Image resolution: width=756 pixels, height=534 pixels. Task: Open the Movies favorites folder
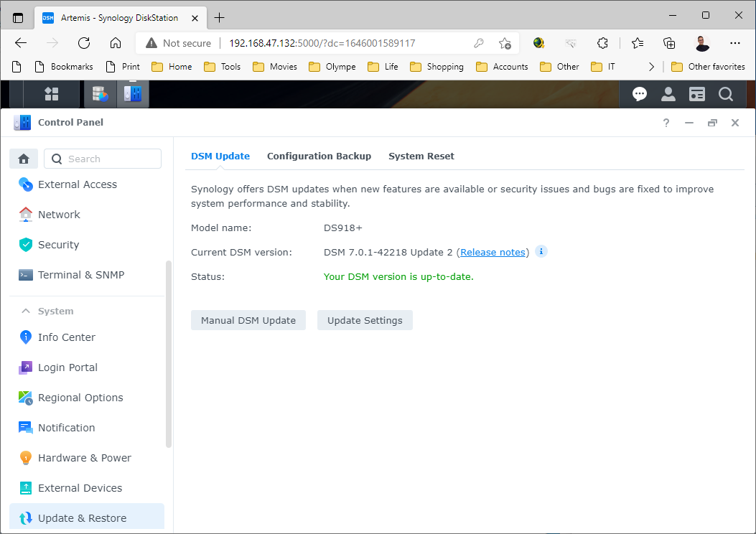pyautogui.click(x=275, y=67)
